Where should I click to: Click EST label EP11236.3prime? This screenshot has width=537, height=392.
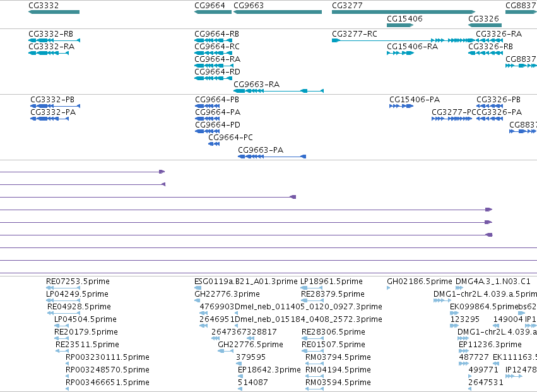(490, 345)
